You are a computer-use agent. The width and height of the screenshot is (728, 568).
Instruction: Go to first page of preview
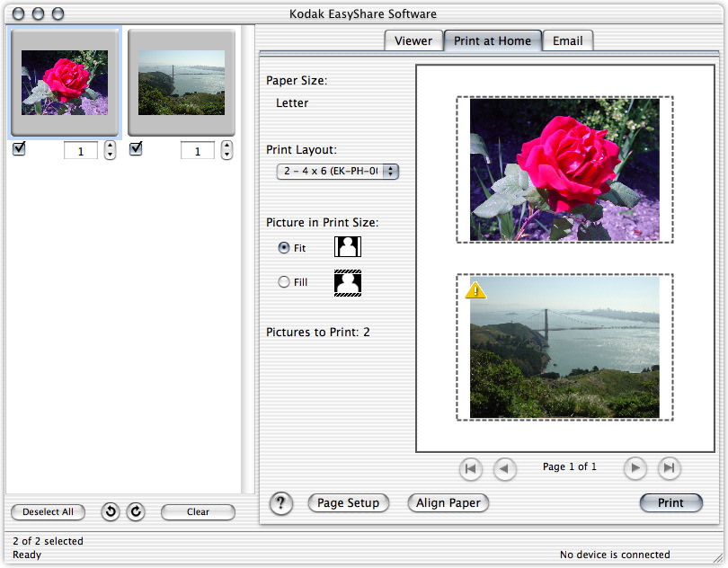pos(470,468)
